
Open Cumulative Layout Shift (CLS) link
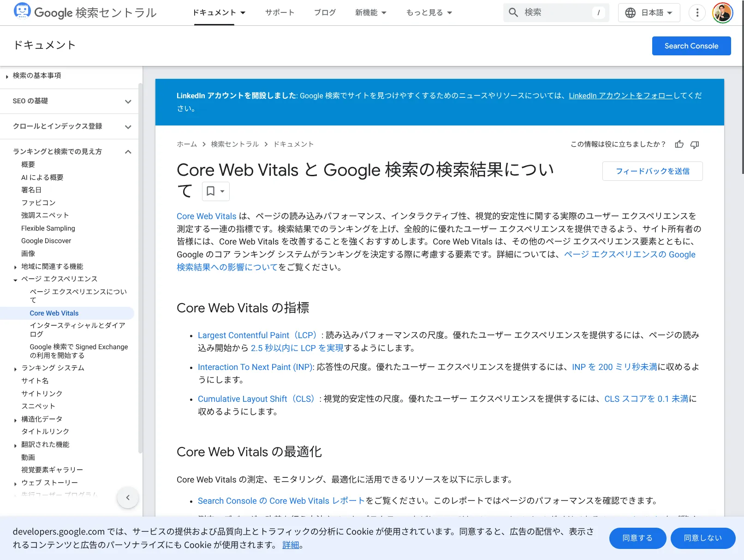click(257, 399)
